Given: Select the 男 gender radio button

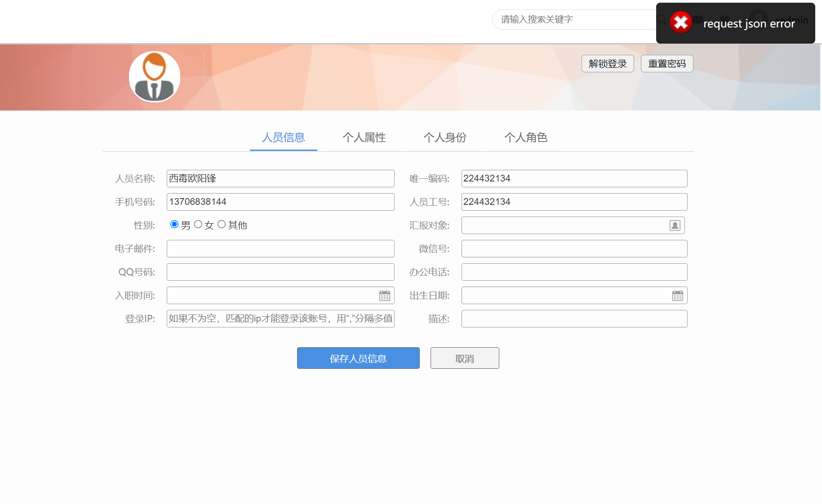Looking at the screenshot, I should 174,224.
